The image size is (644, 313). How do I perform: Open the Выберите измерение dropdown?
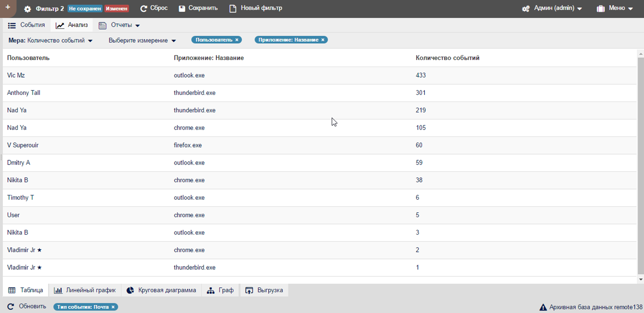[x=142, y=40]
